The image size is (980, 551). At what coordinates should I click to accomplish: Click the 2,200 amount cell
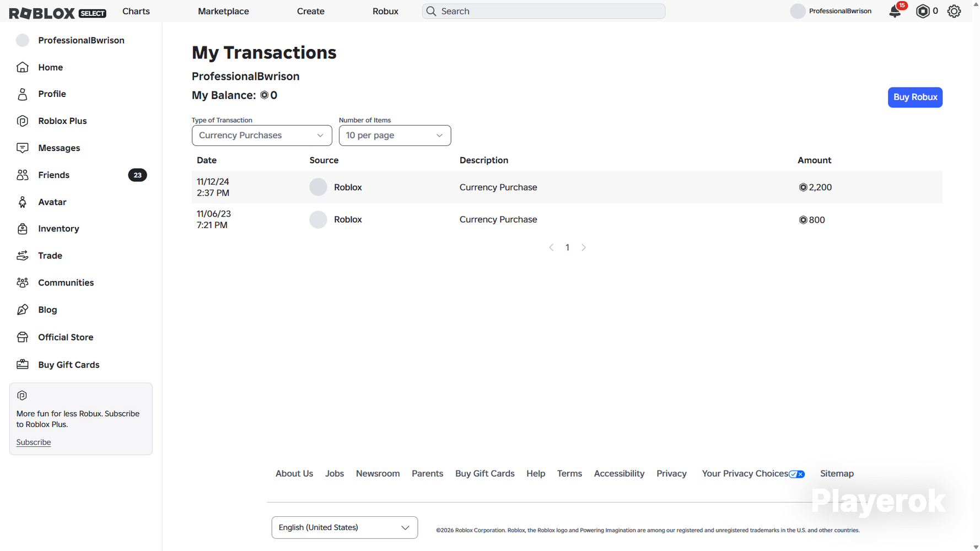click(815, 187)
